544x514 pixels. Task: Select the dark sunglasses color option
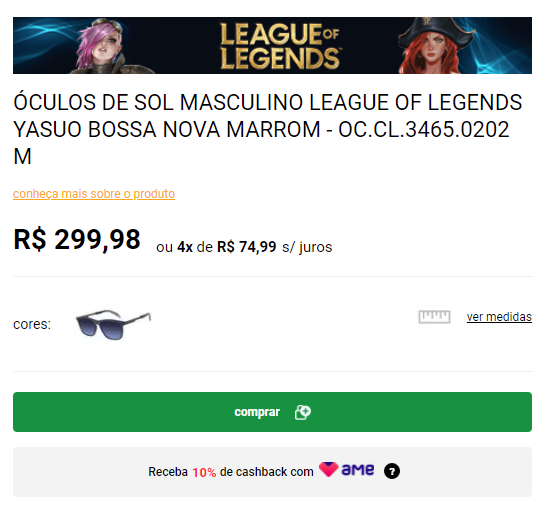coord(113,325)
